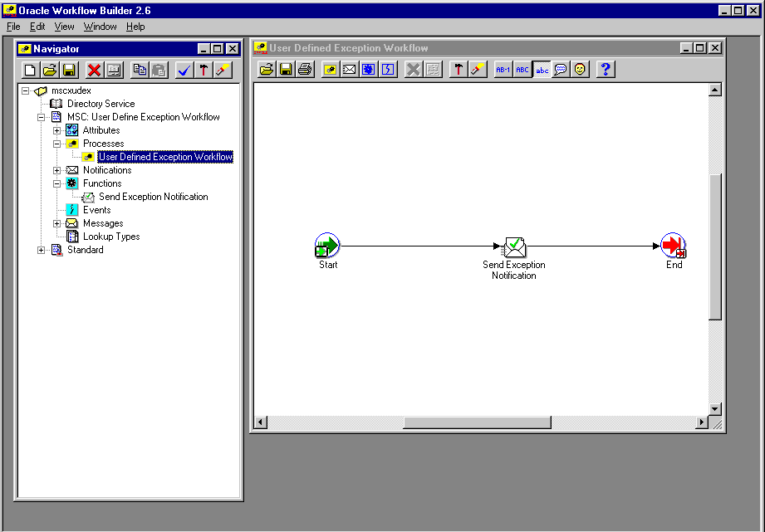Expand the Attributes tree node
Screen dimensions: 765x532
(56, 130)
